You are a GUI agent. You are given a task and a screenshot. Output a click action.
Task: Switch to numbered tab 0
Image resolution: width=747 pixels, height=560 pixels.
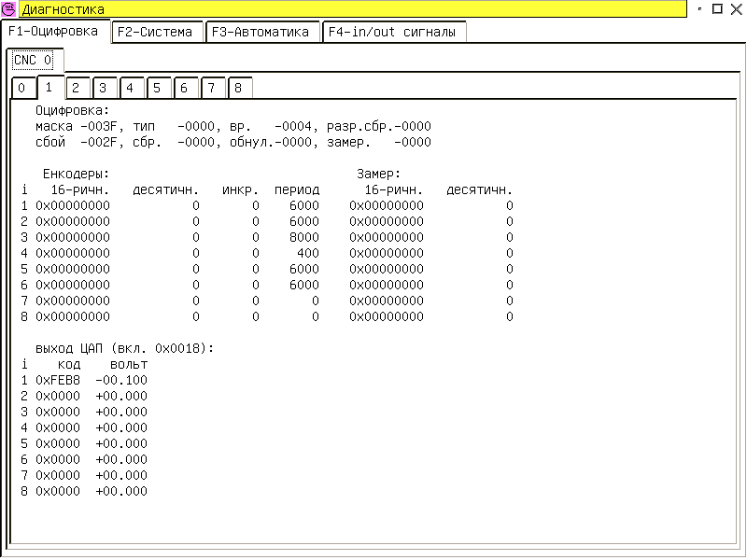click(21, 89)
